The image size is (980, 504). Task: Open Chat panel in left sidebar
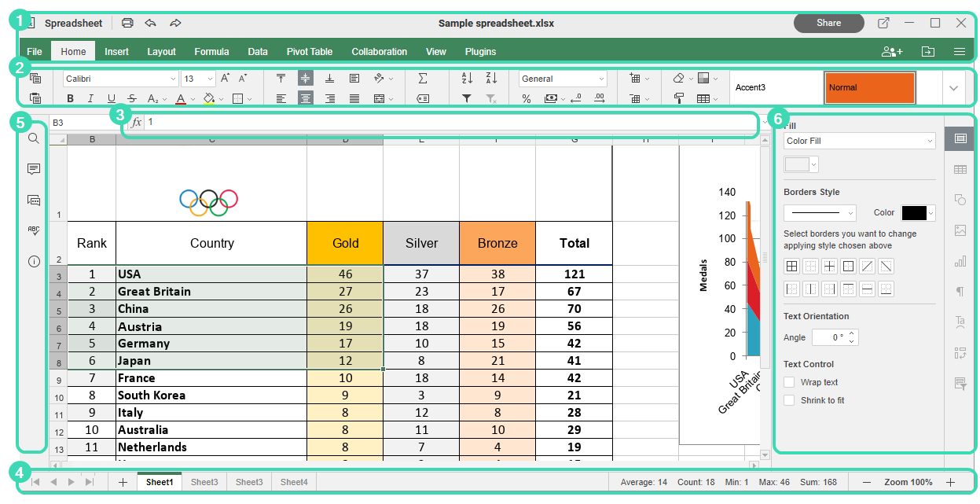click(x=34, y=200)
